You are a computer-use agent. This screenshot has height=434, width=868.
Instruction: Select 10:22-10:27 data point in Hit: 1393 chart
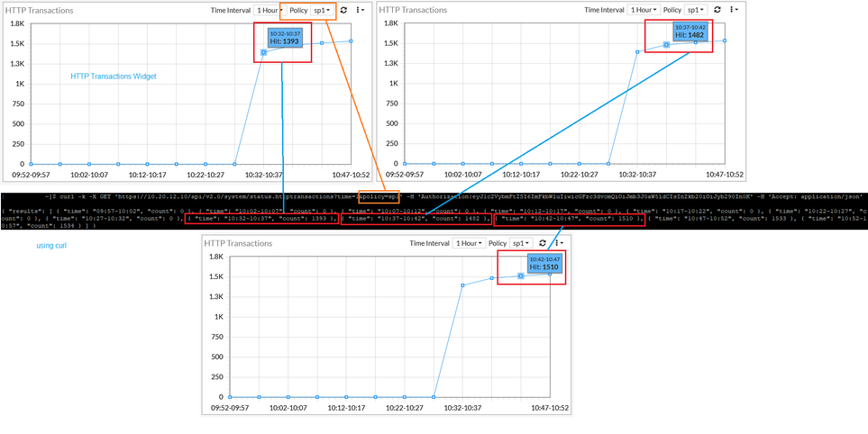coord(206,164)
